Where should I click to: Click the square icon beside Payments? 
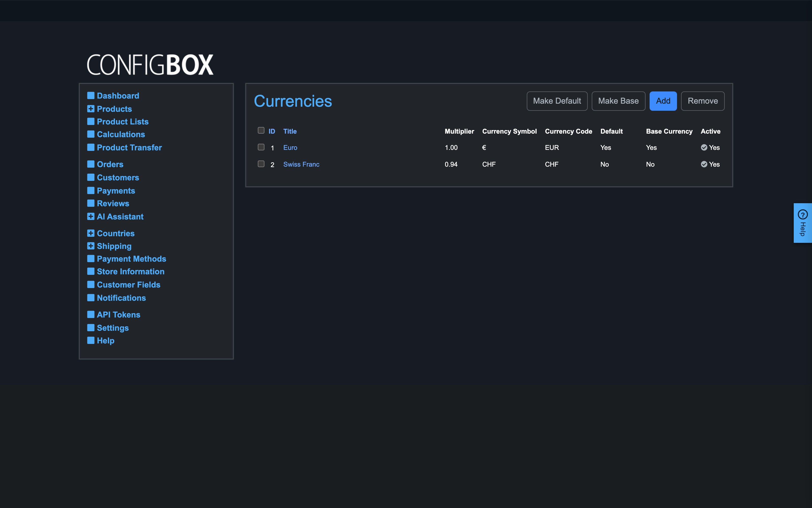click(x=91, y=190)
